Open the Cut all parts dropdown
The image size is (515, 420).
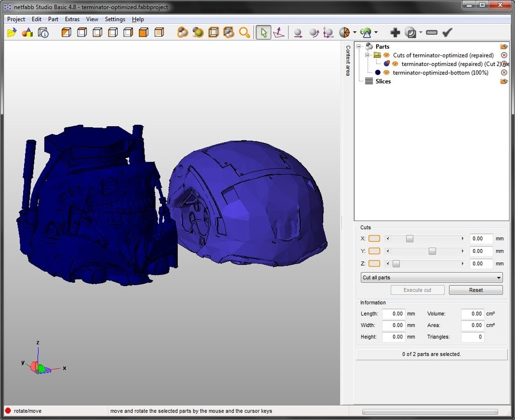(432, 278)
